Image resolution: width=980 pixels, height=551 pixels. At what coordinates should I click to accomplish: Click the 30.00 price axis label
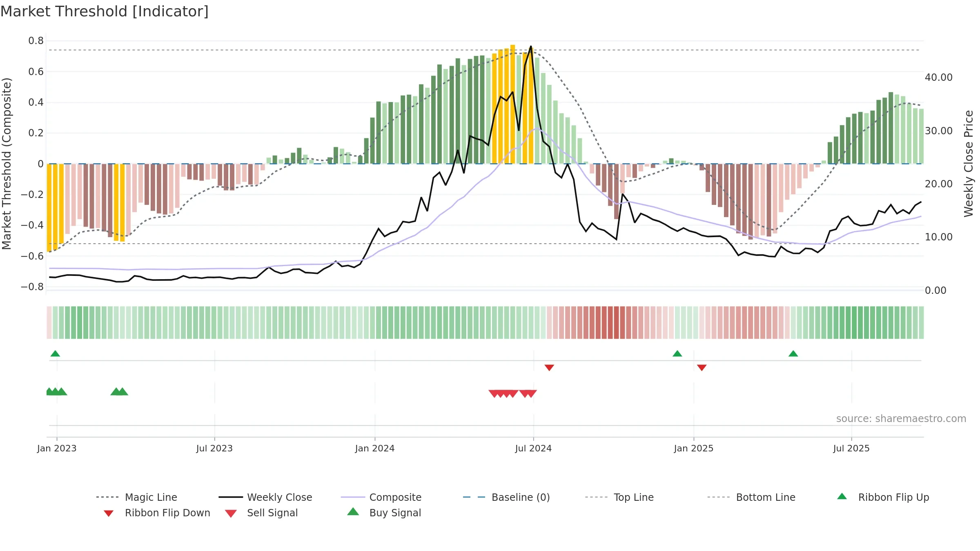(939, 131)
